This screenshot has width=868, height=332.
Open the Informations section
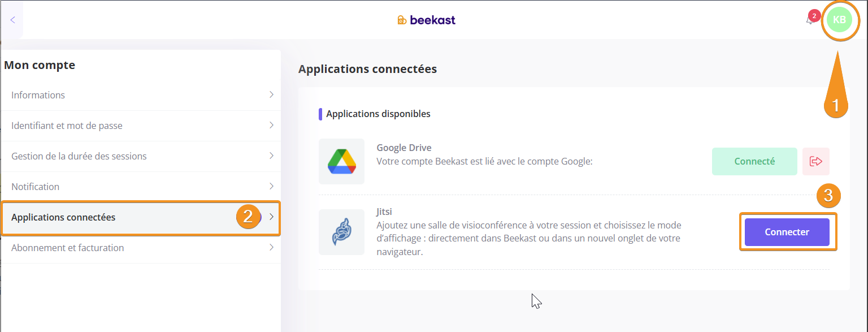point(38,95)
